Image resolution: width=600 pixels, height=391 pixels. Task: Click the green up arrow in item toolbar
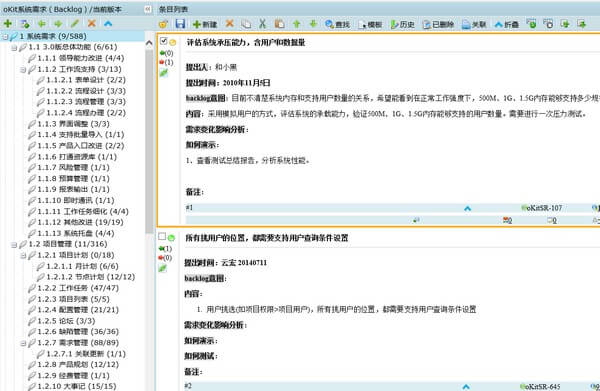[x=297, y=24]
